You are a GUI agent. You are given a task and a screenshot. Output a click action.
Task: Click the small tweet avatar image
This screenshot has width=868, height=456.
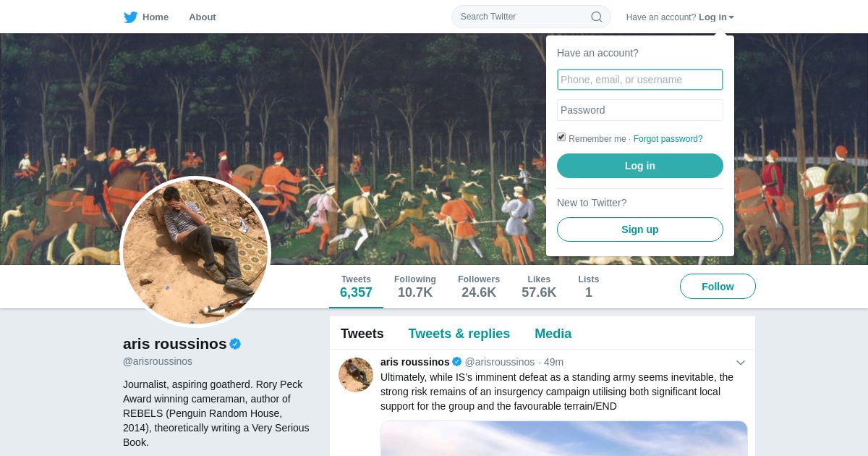coord(356,375)
